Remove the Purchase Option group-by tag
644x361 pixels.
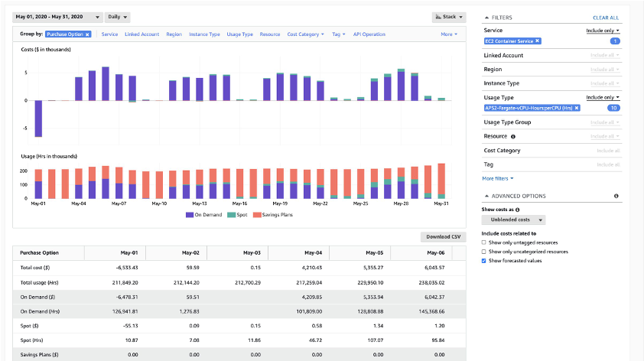point(87,34)
